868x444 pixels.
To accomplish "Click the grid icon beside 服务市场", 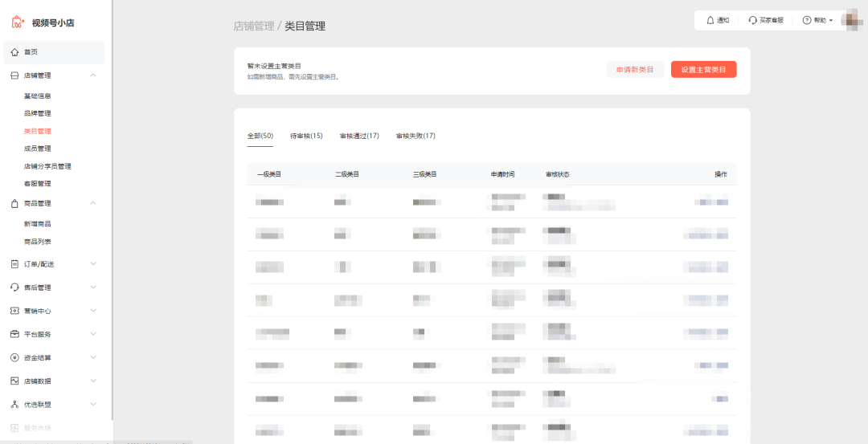I will [14, 428].
